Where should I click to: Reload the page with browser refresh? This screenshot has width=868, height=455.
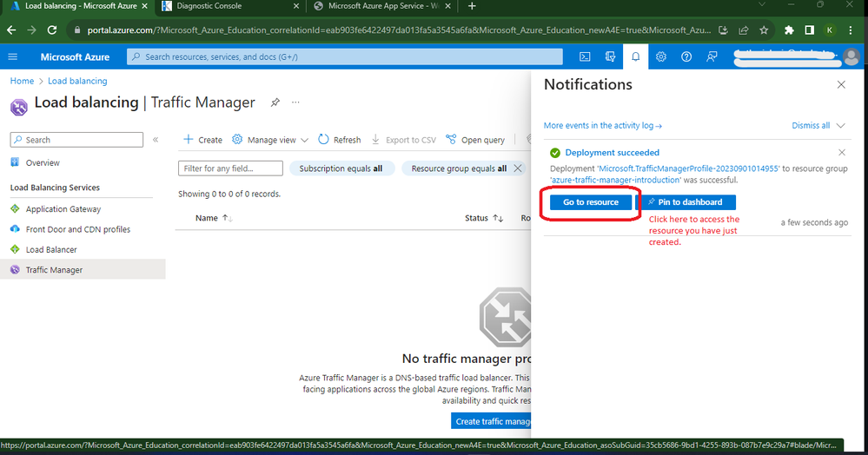pos(52,30)
